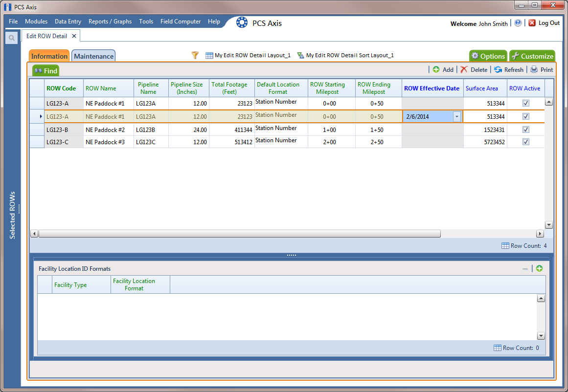The image size is (568, 392).
Task: Delete the selected ROW record
Action: [x=474, y=70]
